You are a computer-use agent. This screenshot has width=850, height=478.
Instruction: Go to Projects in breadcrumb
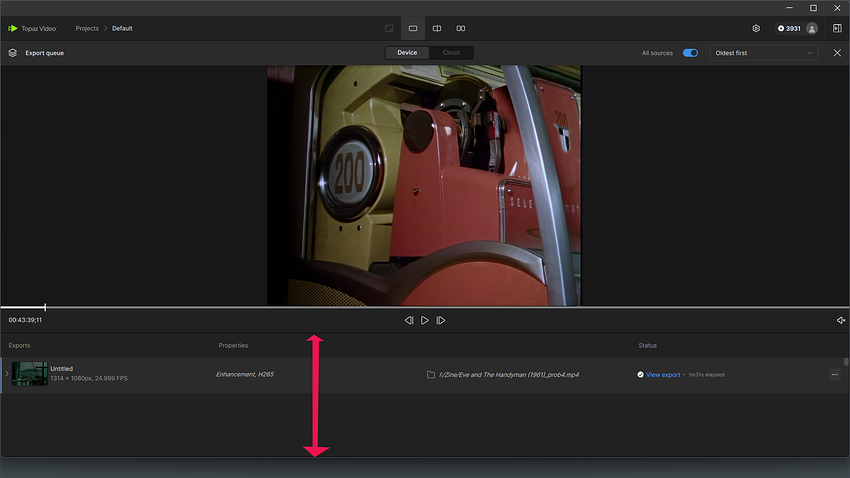pyautogui.click(x=87, y=28)
